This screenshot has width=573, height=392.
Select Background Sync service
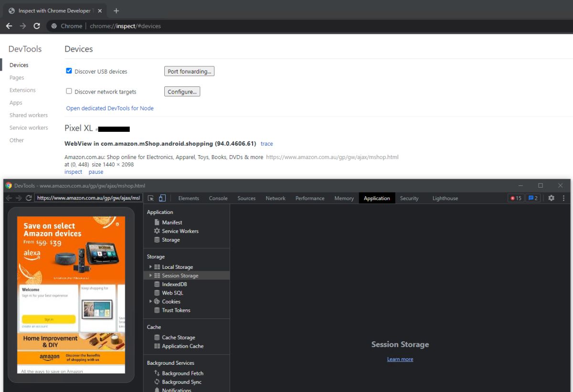pyautogui.click(x=181, y=382)
